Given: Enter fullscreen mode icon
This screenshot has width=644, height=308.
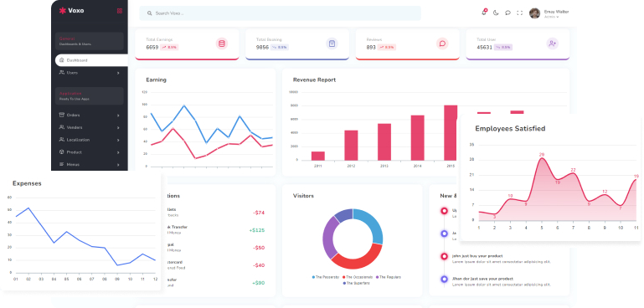Looking at the screenshot, I should click(x=519, y=13).
